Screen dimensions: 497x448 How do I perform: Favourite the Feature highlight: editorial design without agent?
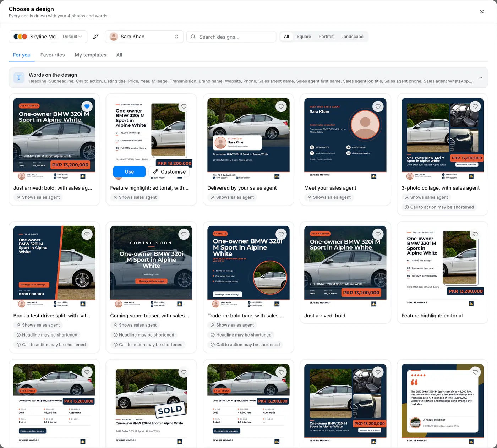[475, 234]
